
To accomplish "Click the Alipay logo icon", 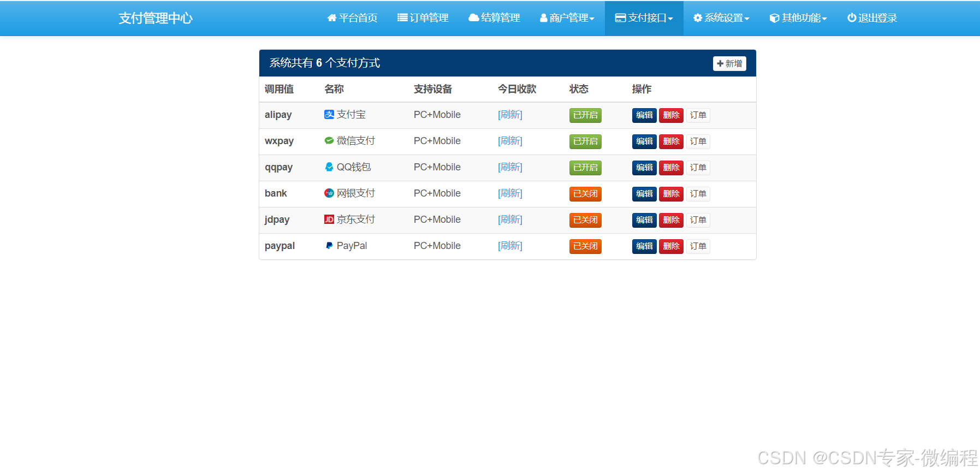I will pyautogui.click(x=329, y=115).
